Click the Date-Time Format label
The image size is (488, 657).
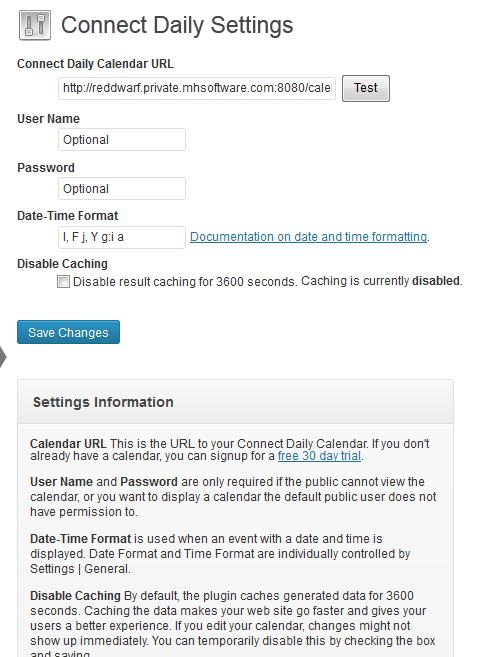pos(68,216)
